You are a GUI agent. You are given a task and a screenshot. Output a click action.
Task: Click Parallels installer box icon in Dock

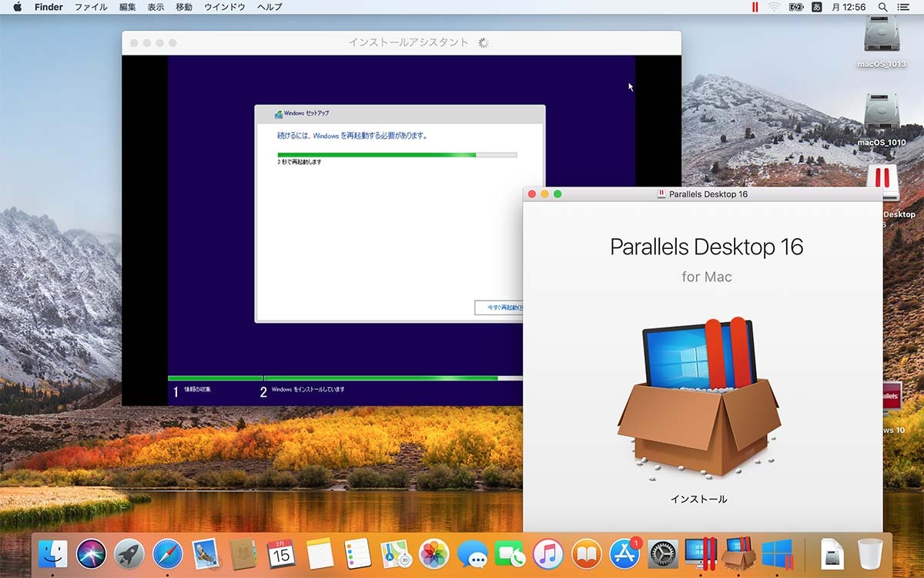[x=738, y=553]
